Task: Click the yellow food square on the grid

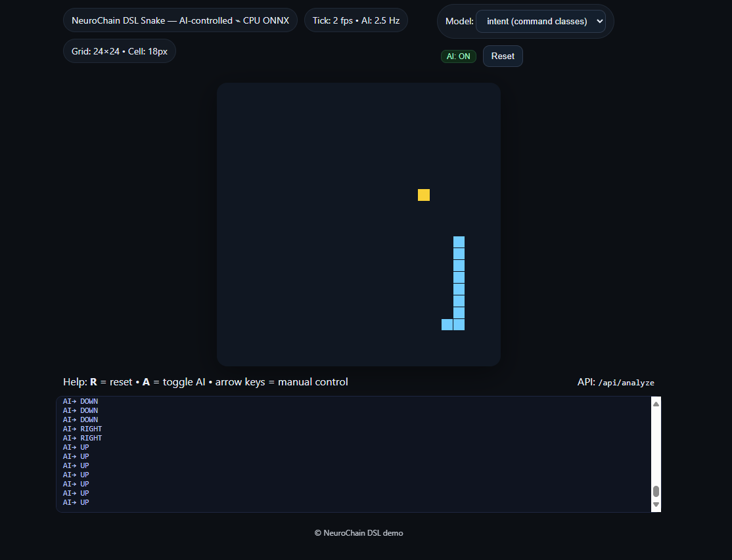Action: pos(424,194)
